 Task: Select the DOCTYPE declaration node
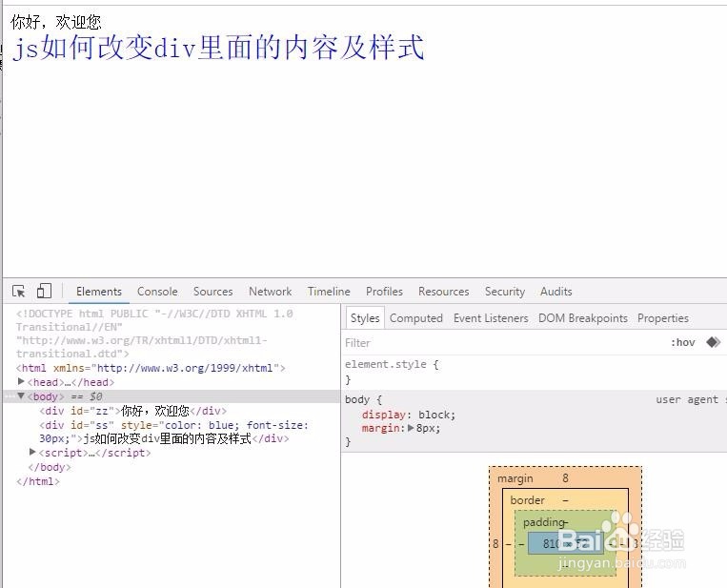pos(154,334)
